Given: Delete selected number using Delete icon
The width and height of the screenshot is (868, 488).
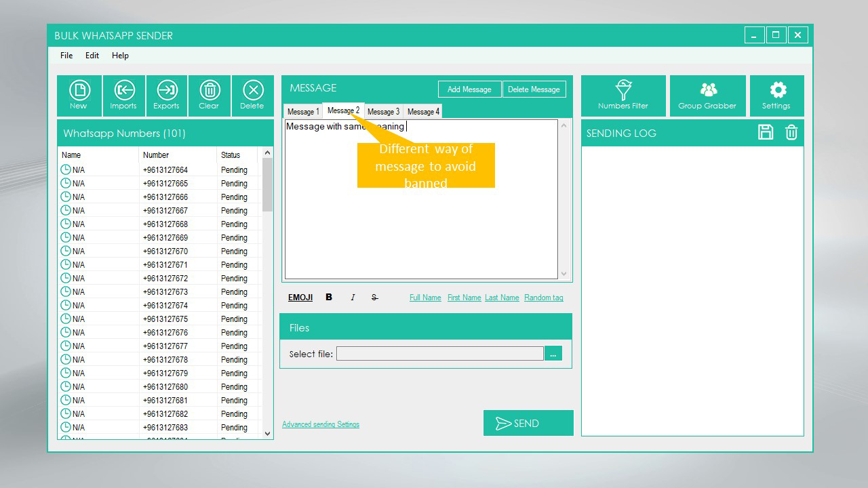Looking at the screenshot, I should click(x=252, y=96).
